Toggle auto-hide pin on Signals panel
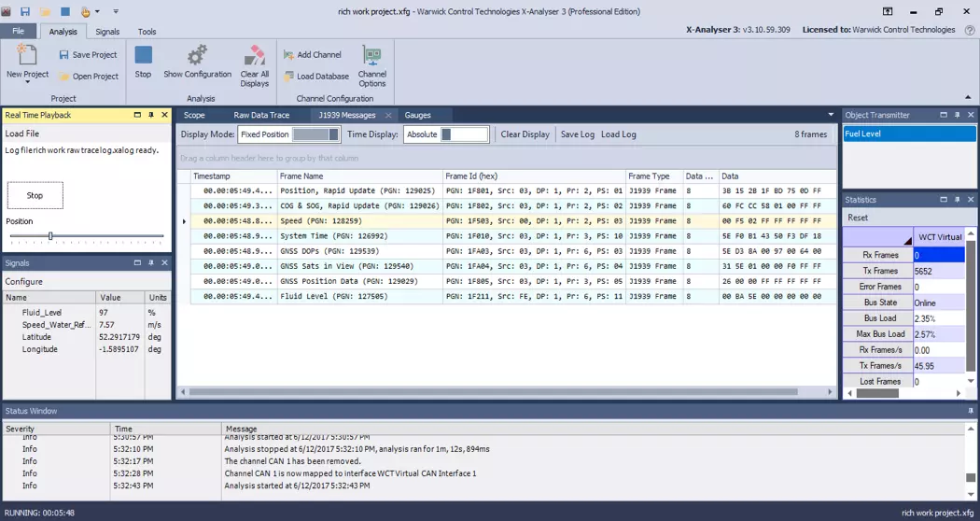The width and height of the screenshot is (980, 521). click(x=151, y=263)
